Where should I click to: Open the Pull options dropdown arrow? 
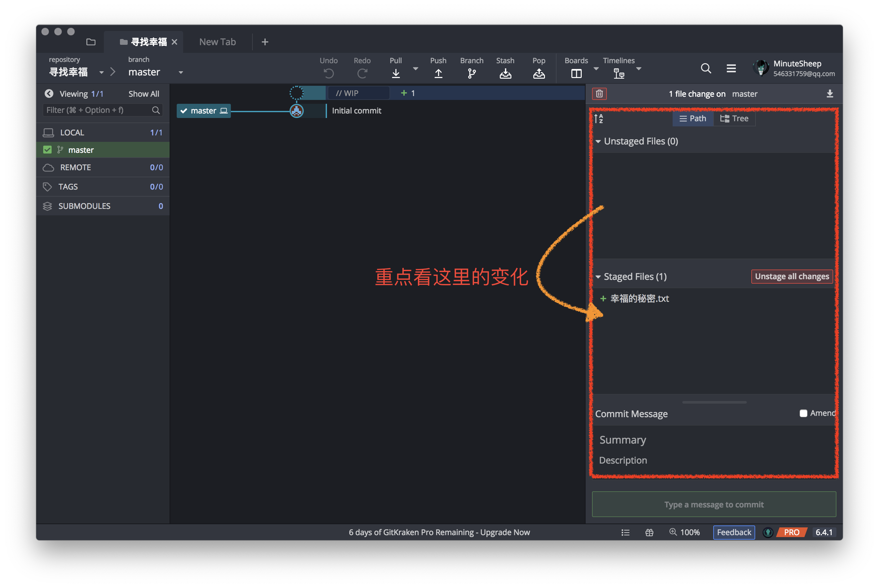pos(415,69)
